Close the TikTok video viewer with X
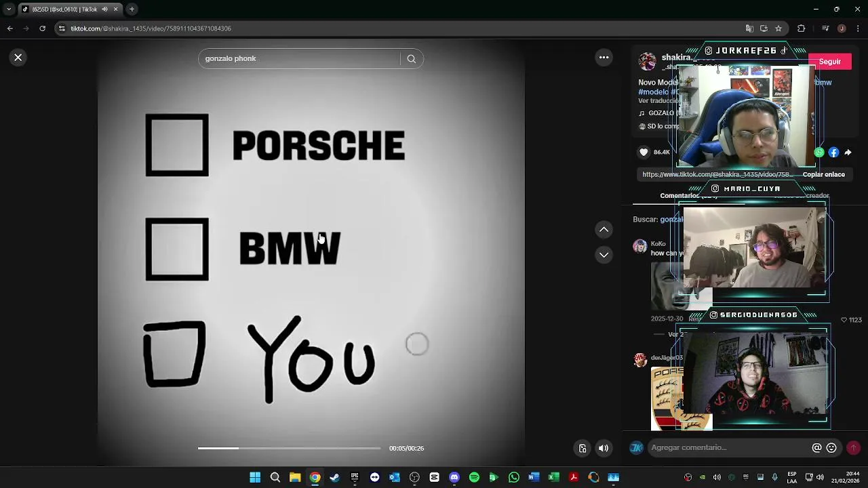 click(18, 58)
